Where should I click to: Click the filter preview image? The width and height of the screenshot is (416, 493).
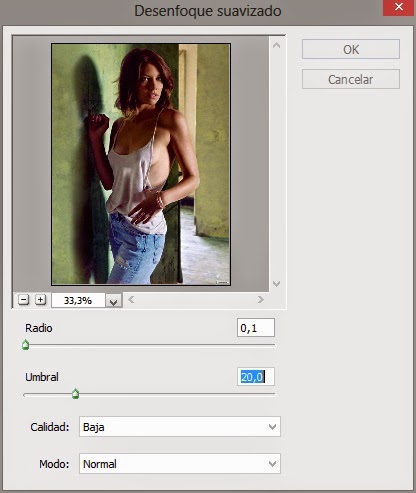pos(141,164)
